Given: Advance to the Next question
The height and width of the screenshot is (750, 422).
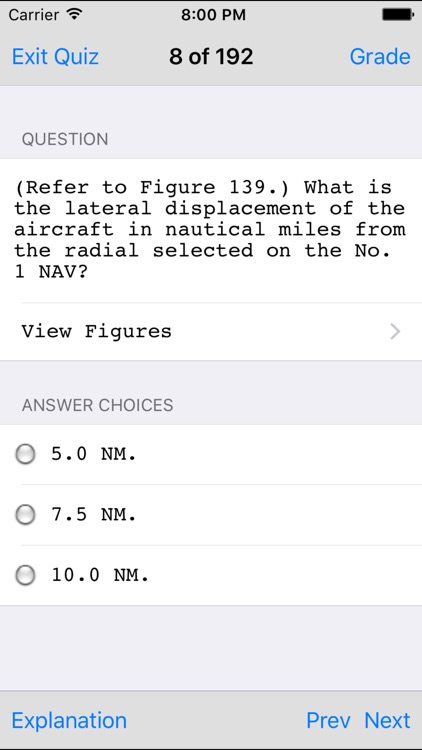Looking at the screenshot, I should pos(388,720).
